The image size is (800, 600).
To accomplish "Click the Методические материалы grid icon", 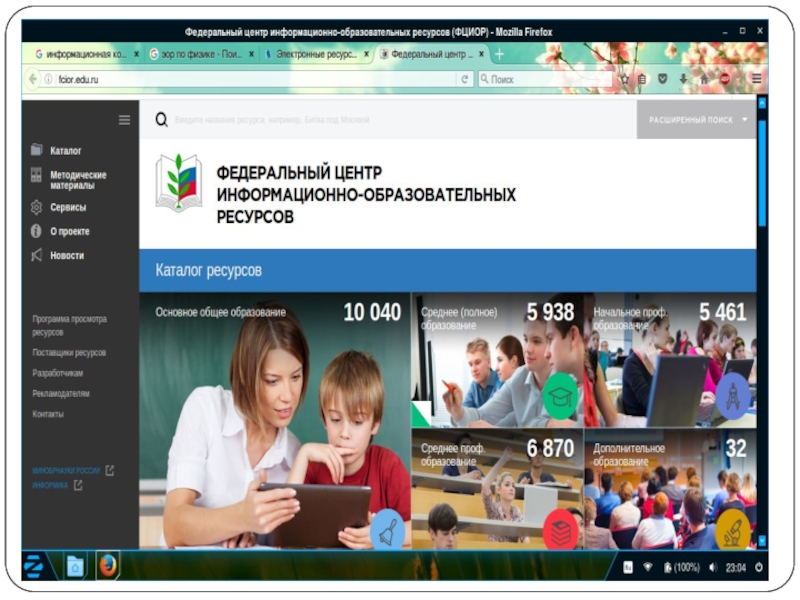I will tap(36, 175).
